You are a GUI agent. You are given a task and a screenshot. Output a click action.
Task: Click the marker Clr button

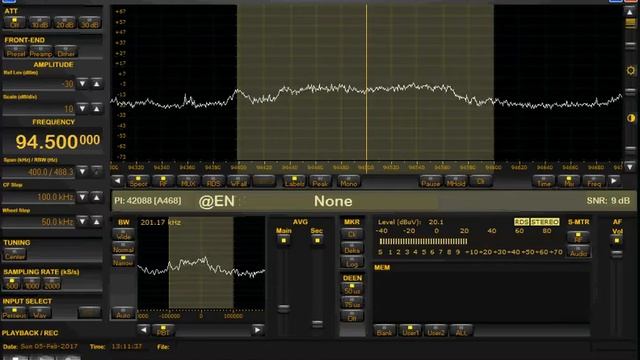tap(352, 234)
